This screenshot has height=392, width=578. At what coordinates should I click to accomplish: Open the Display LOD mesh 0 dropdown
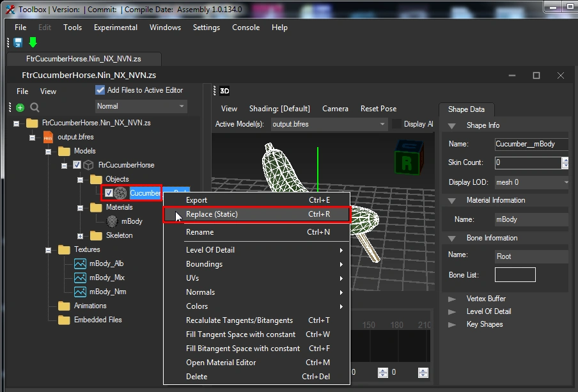coord(531,182)
